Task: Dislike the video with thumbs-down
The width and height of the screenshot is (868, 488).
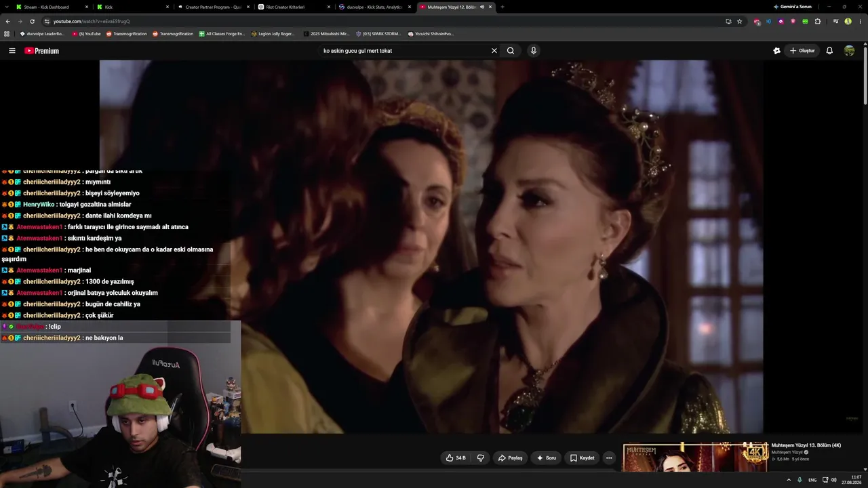Action: tap(481, 458)
